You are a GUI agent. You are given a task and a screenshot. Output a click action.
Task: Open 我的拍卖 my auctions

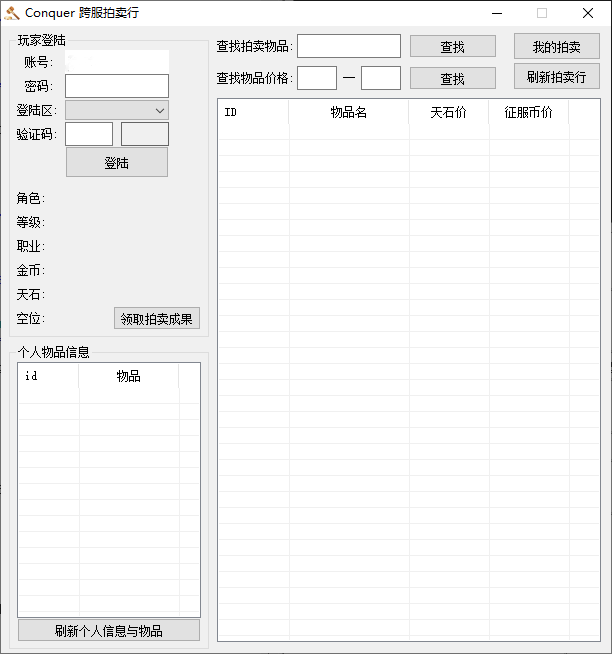pyautogui.click(x=557, y=46)
